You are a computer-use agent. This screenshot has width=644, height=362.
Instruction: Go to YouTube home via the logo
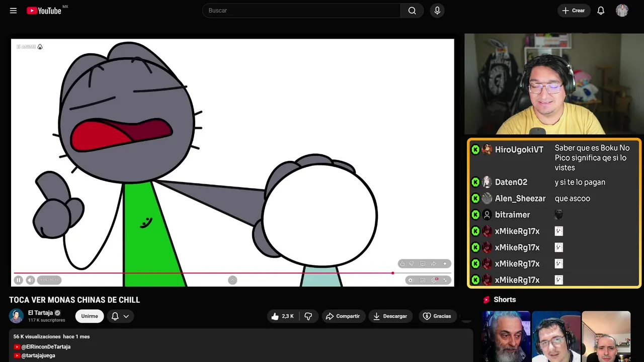(x=44, y=11)
